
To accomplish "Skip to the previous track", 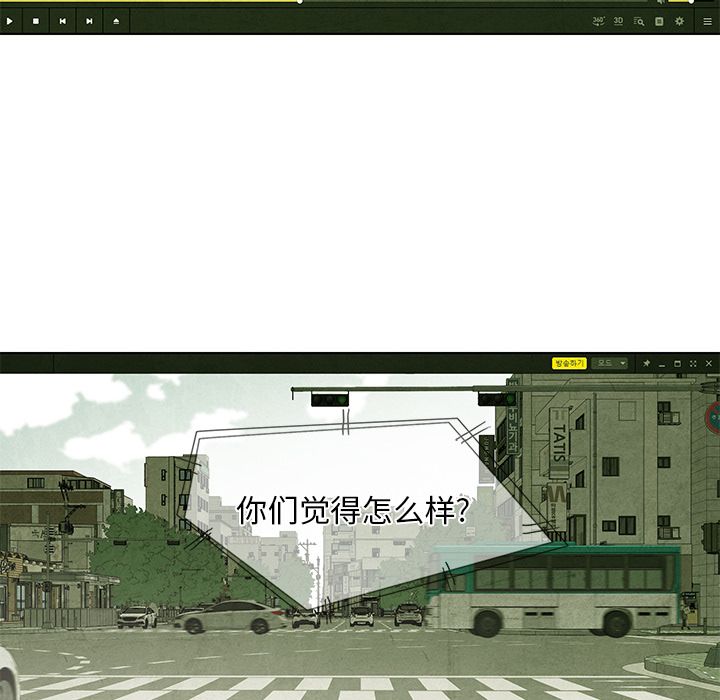I will point(62,21).
